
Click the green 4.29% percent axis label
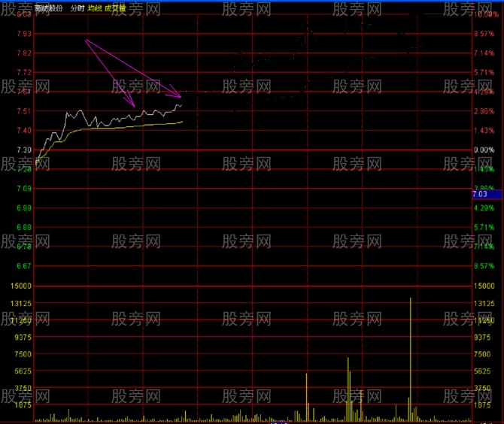pyautogui.click(x=484, y=207)
